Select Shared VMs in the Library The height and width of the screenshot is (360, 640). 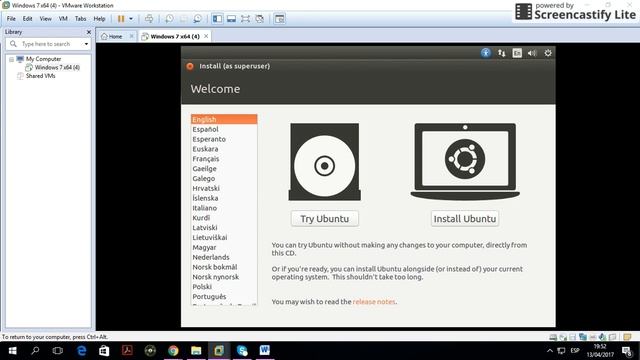point(40,76)
